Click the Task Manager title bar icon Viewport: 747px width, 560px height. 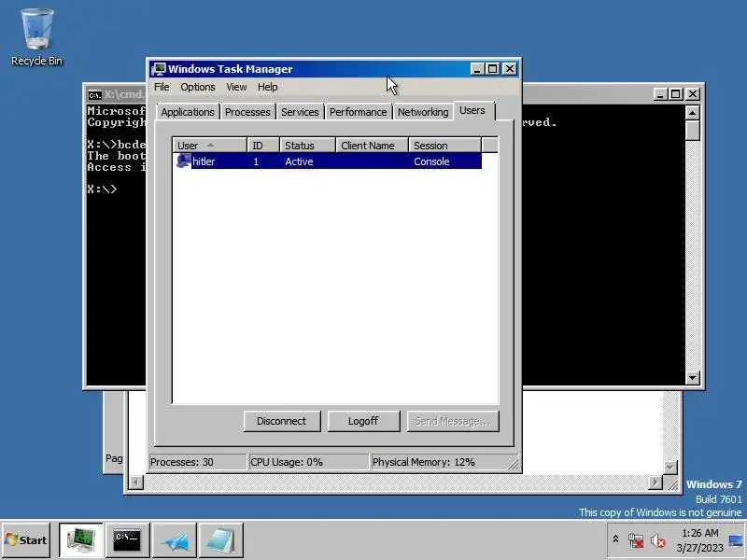[x=158, y=69]
